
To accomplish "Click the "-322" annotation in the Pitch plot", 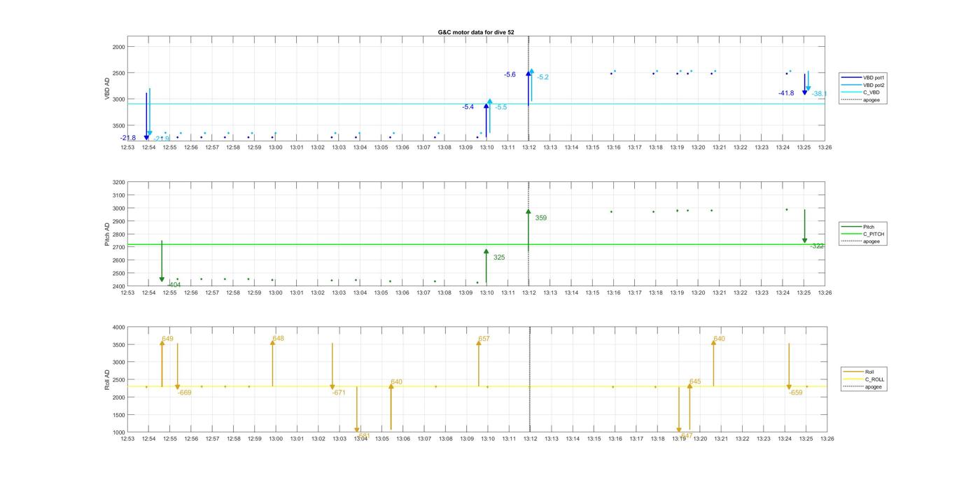I will pyautogui.click(x=817, y=246).
